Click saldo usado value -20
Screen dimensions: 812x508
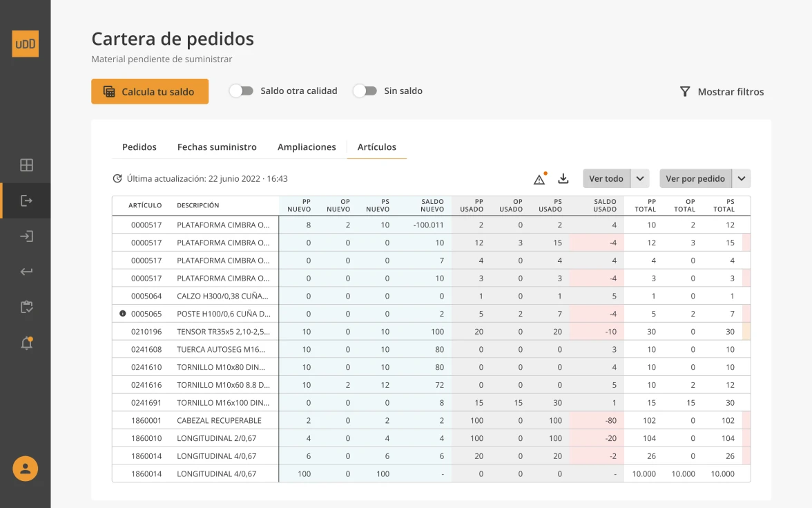[x=610, y=438]
